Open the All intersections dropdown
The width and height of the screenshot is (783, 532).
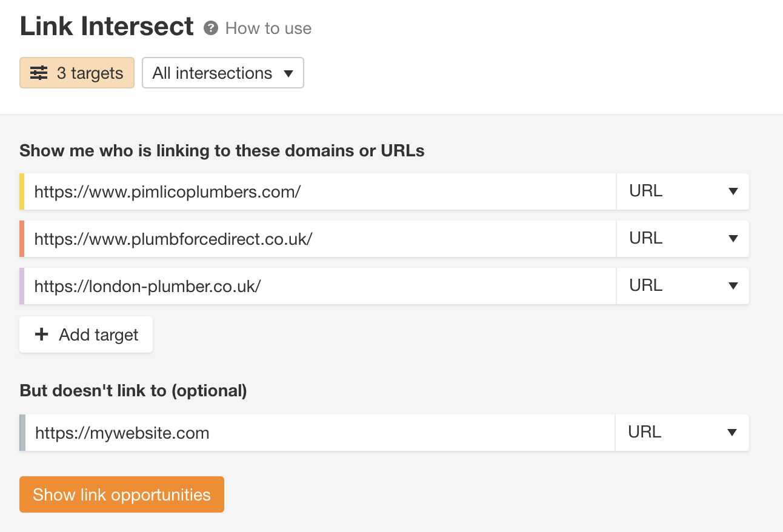click(x=222, y=73)
